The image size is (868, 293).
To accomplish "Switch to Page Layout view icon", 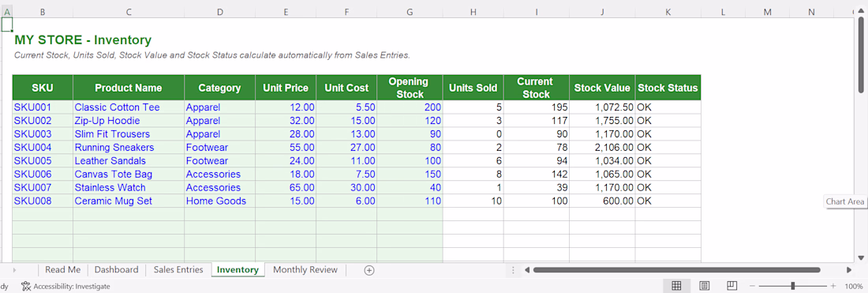I will (704, 286).
